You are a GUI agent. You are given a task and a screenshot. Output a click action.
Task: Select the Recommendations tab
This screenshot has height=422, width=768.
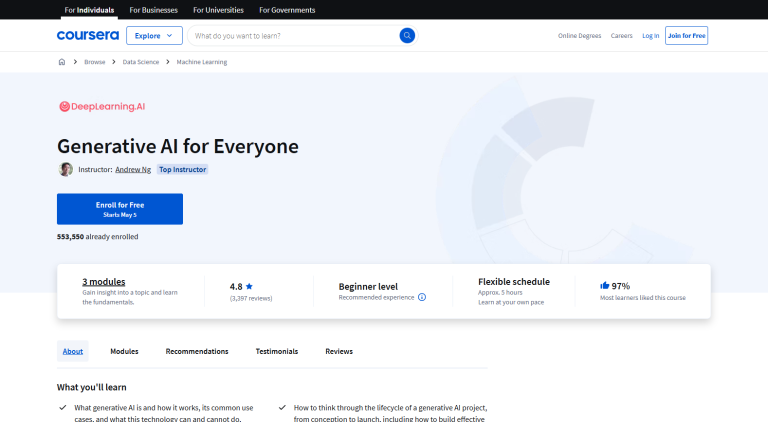click(x=197, y=351)
